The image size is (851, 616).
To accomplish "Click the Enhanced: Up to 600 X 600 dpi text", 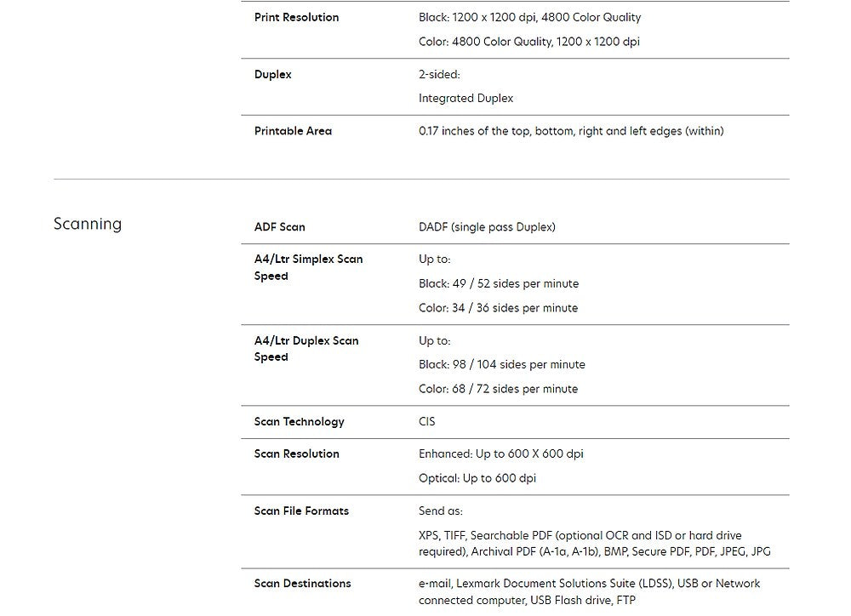I will click(x=500, y=454).
